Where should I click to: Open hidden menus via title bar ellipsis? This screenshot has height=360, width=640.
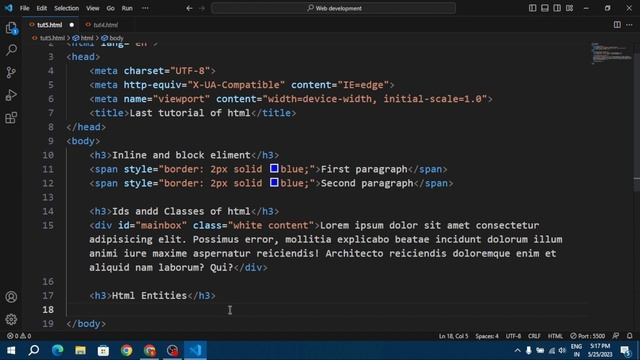pyautogui.click(x=145, y=8)
